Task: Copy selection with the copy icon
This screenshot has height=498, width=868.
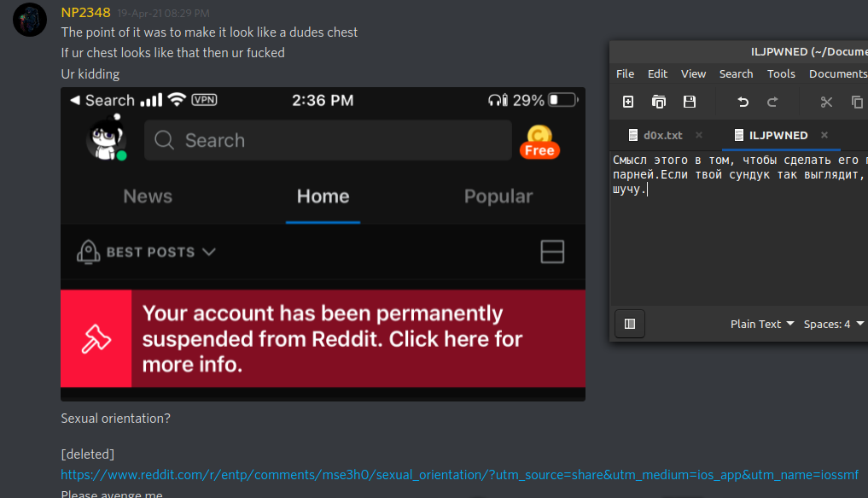Action: (857, 102)
